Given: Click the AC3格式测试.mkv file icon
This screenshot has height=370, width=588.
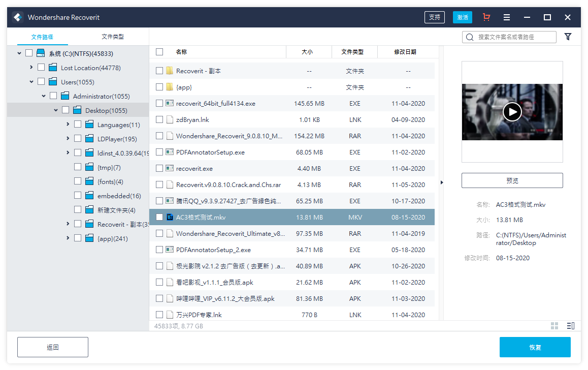Looking at the screenshot, I should [x=170, y=217].
